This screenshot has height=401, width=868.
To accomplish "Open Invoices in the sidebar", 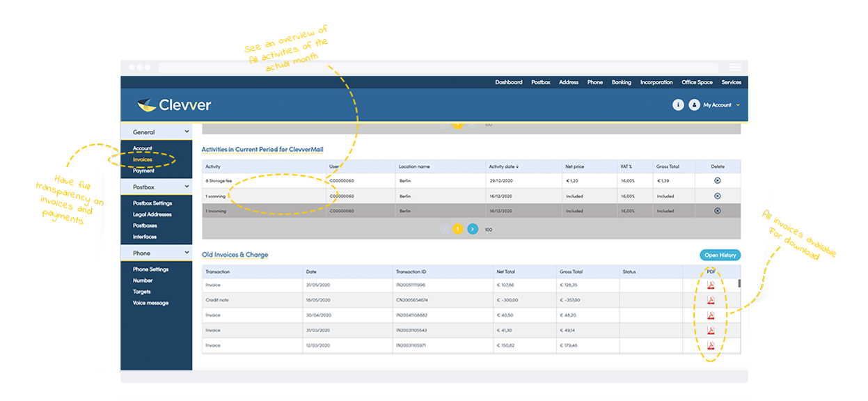I will click(143, 159).
